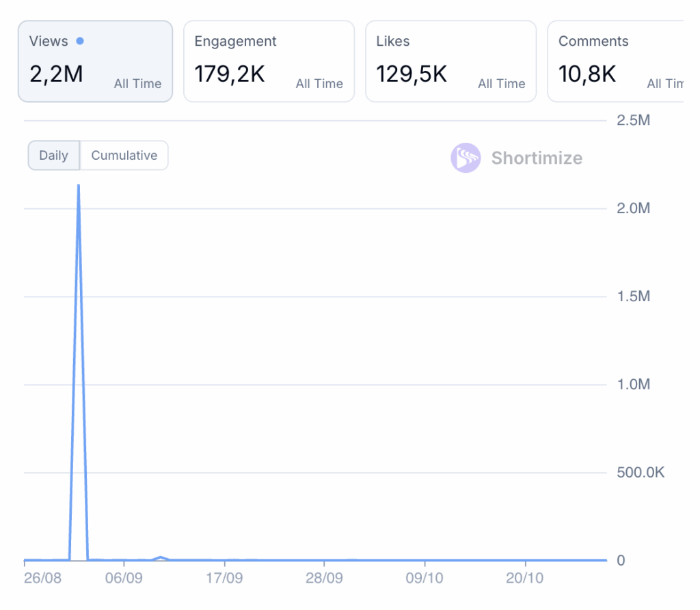Expand All Time range in Engagement card
700x610 pixels.
click(319, 84)
